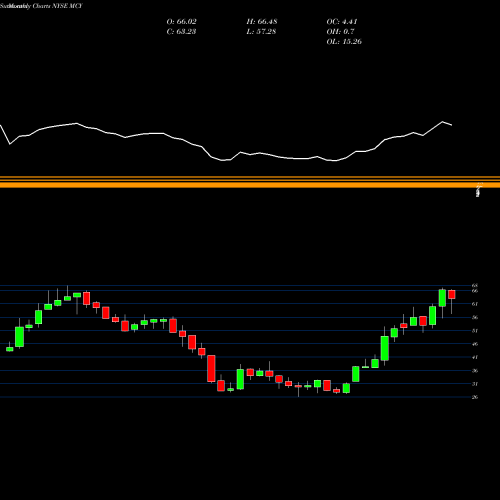Click the 61 price axis label

(x=475, y=304)
